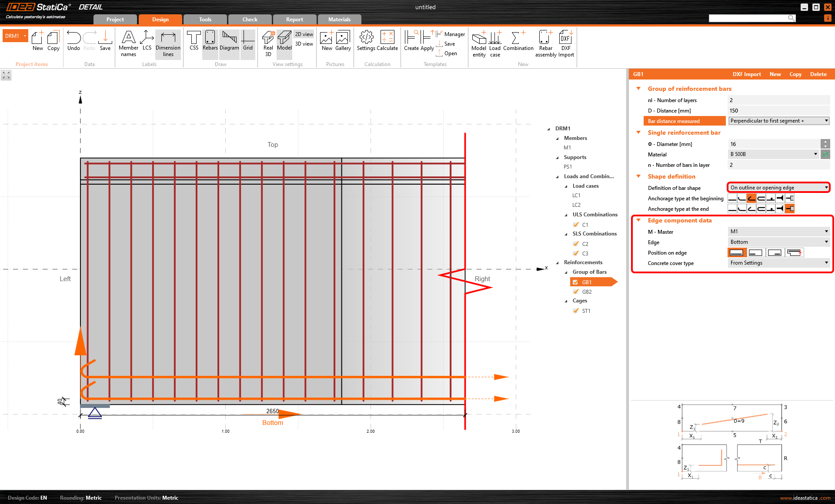Screen dimensions: 835x504
Task: Select the Rebars drawing tool
Action: pos(210,42)
